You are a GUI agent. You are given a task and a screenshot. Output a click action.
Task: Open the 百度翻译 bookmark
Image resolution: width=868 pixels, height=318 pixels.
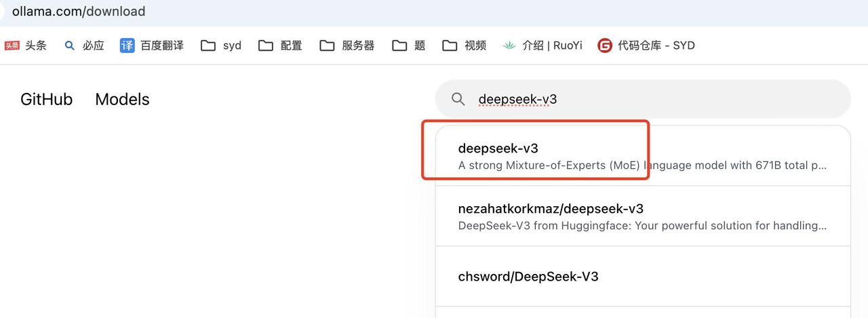point(152,45)
